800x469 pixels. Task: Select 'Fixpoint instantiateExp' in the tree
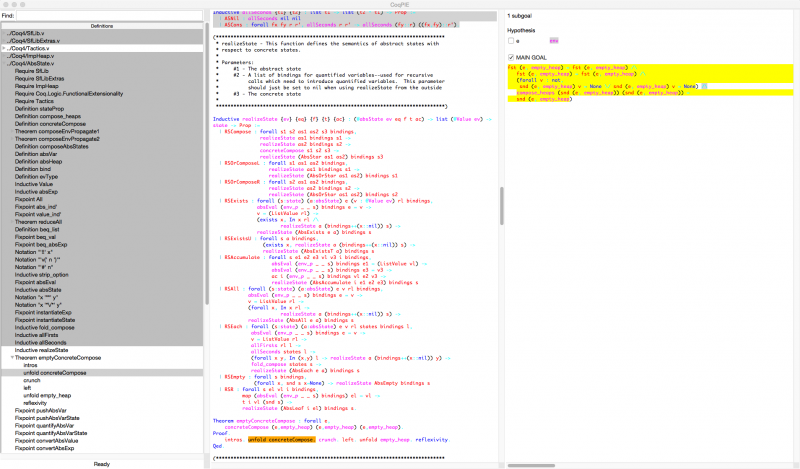43,312
